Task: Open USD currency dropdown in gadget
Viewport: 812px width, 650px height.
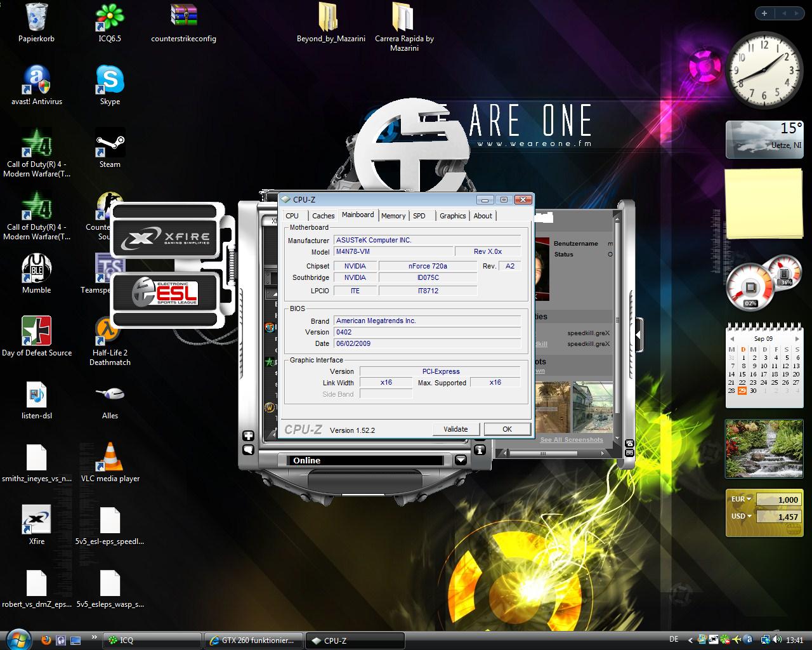Action: point(741,515)
